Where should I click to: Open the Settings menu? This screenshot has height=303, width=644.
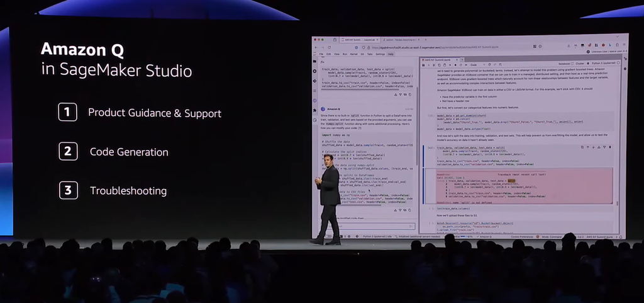pyautogui.click(x=380, y=54)
